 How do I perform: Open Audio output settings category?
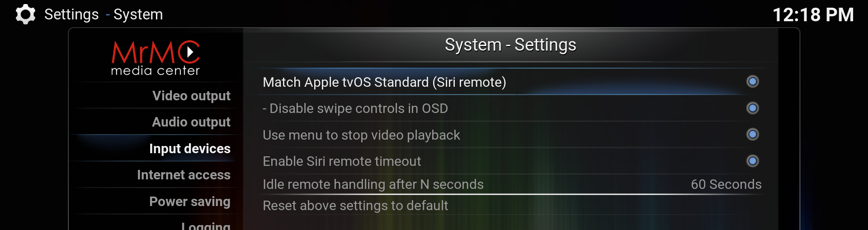[x=191, y=122]
